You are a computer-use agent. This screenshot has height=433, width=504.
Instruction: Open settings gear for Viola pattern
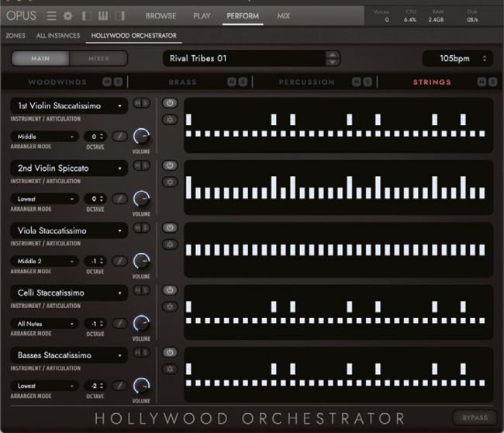pyautogui.click(x=170, y=244)
